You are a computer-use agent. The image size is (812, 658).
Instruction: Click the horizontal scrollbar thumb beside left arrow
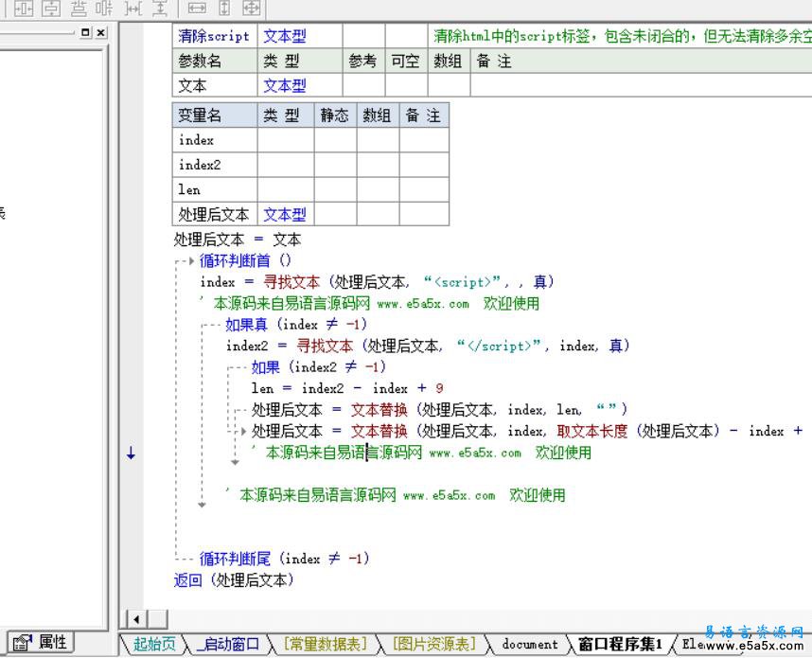tap(158, 619)
